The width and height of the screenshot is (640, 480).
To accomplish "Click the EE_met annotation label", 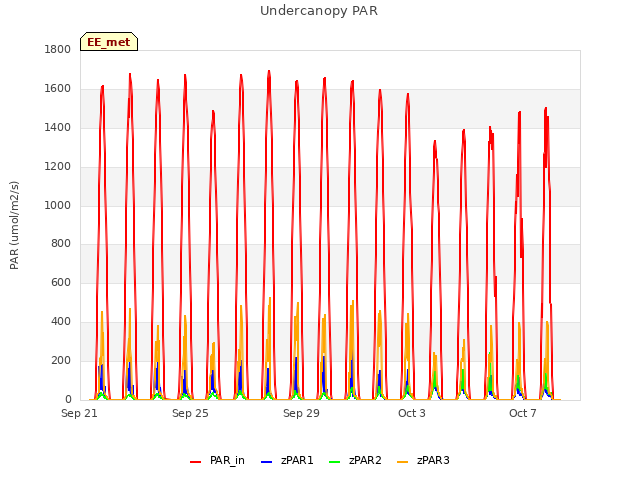I will click(109, 42).
